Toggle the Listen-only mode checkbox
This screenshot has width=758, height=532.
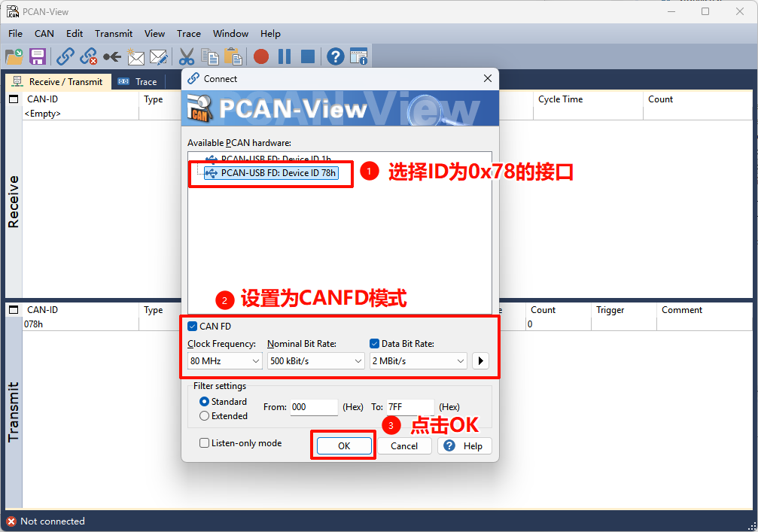pos(203,443)
